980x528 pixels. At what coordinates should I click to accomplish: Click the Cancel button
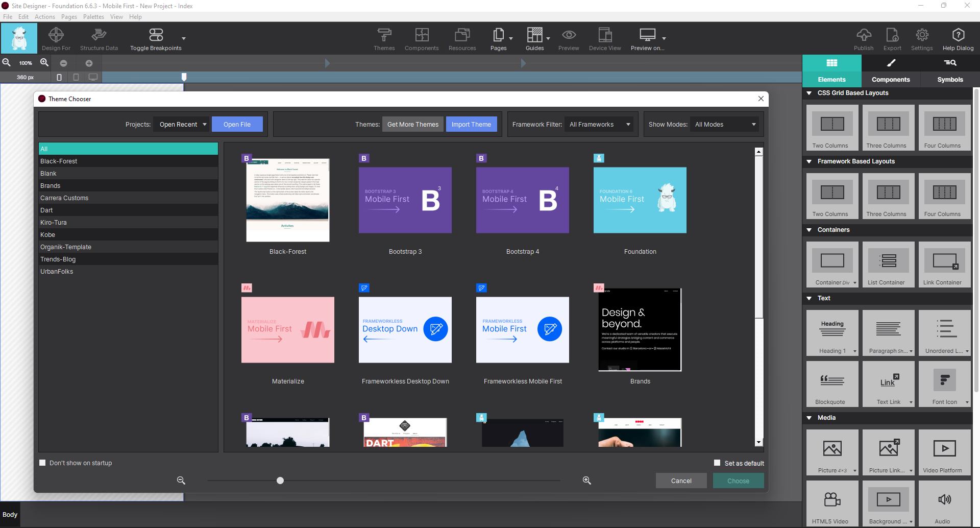pyautogui.click(x=681, y=481)
